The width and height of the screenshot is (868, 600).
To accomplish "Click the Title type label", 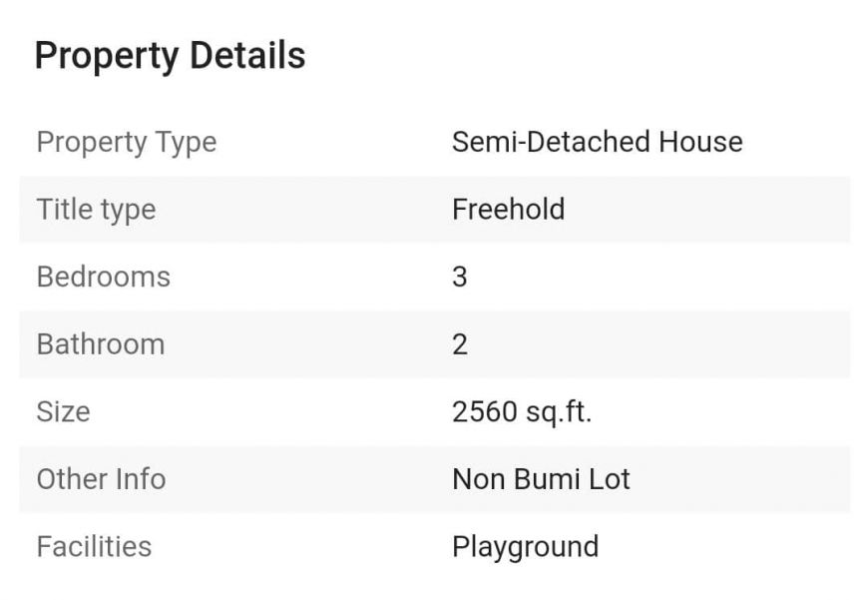I will click(x=96, y=210).
